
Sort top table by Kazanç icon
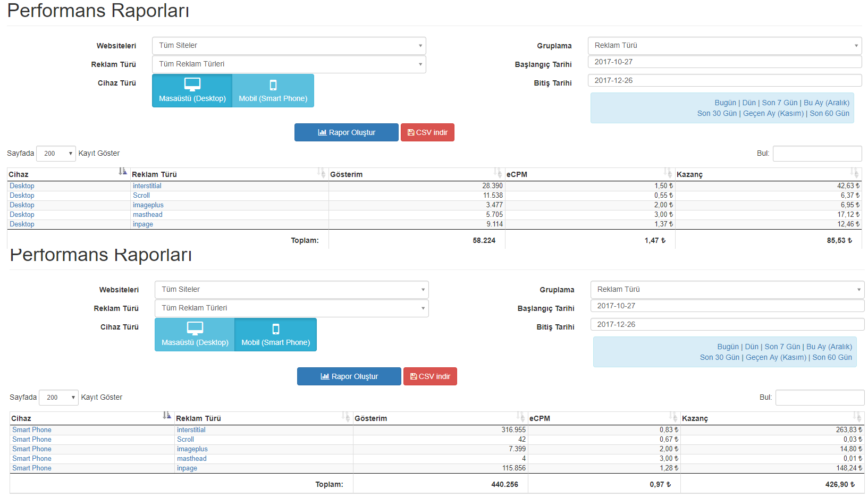854,172
